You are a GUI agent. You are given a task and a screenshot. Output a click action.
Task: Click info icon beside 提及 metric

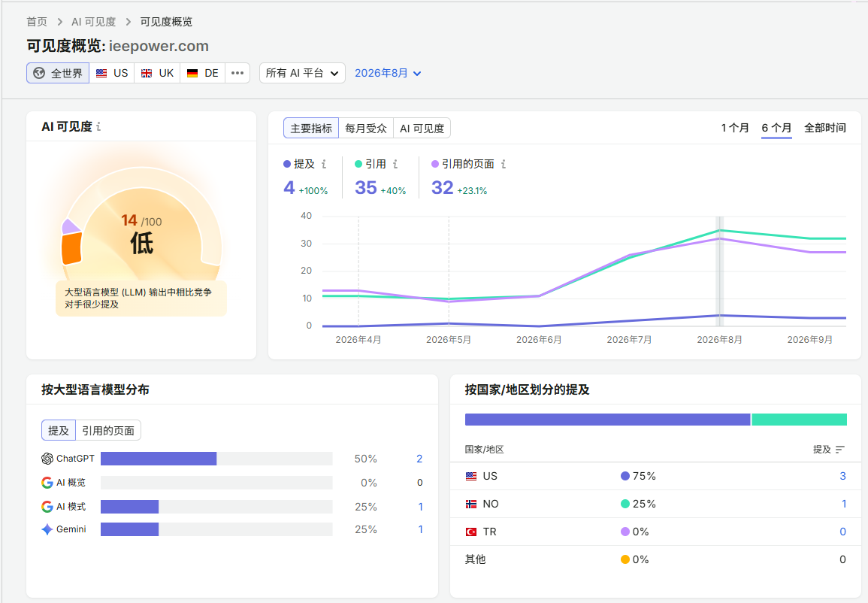[324, 164]
